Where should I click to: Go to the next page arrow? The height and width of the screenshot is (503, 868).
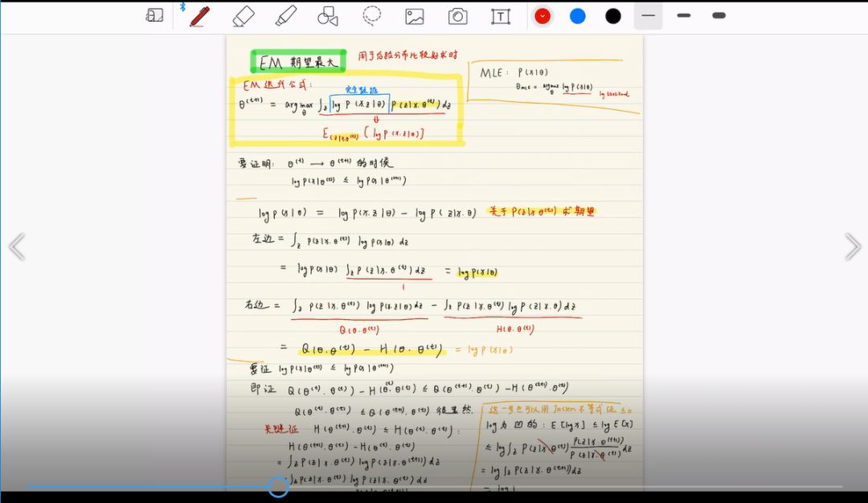(853, 247)
